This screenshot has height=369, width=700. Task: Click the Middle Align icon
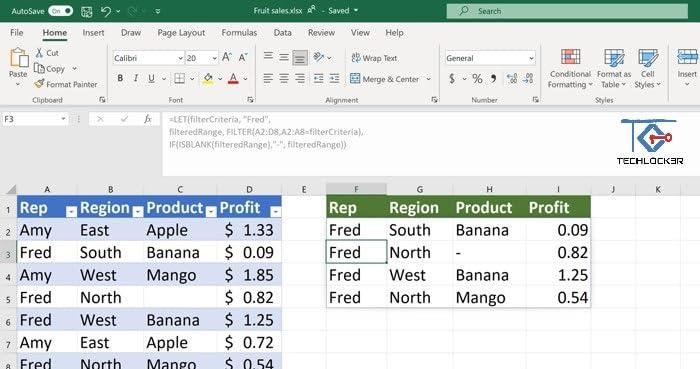(284, 57)
